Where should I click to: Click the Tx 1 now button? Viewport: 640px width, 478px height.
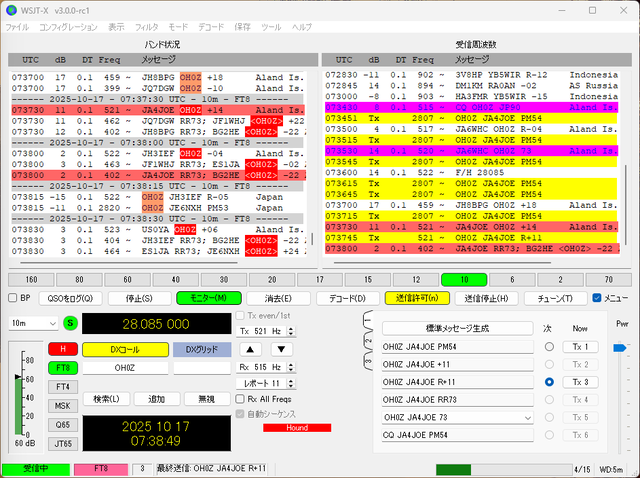tap(580, 347)
